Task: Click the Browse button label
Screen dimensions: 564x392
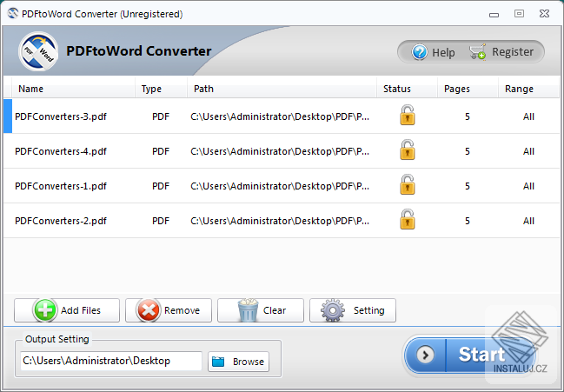Action: [249, 362]
